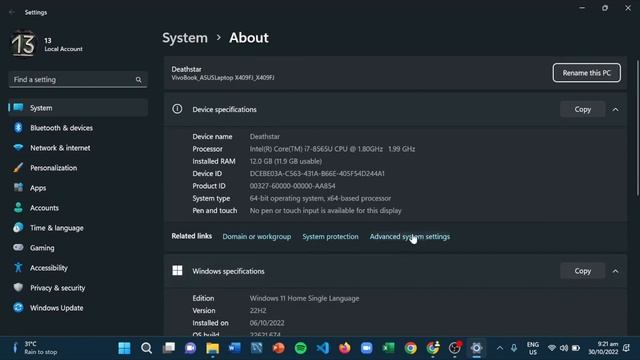Open Time & language settings
640x360 pixels.
coord(78,228)
